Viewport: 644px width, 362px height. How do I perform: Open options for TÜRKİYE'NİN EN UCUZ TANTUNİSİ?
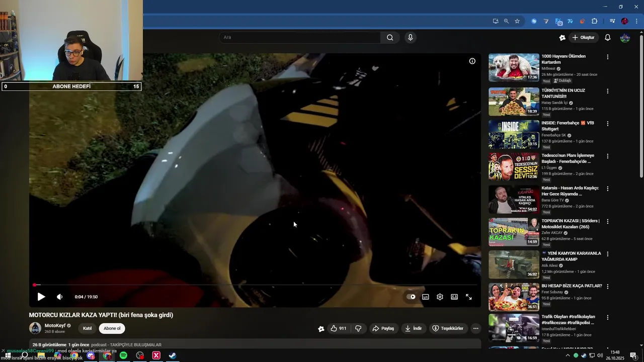[607, 91]
